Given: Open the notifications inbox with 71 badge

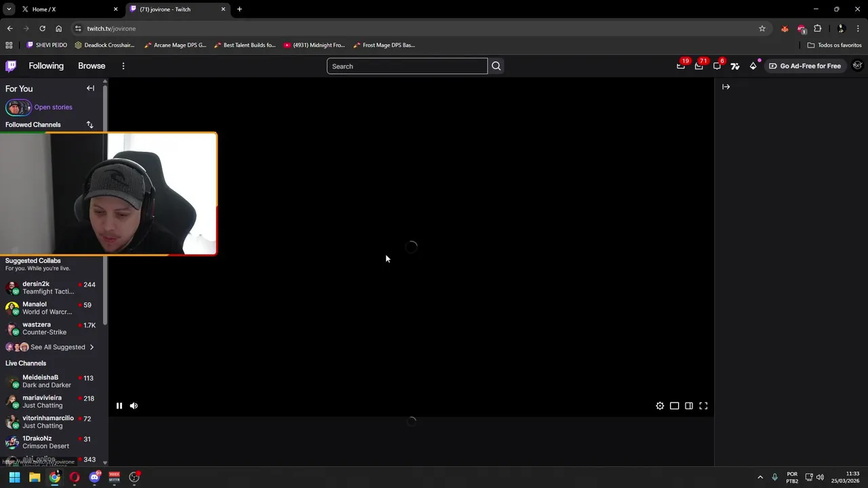Looking at the screenshot, I should [x=699, y=66].
